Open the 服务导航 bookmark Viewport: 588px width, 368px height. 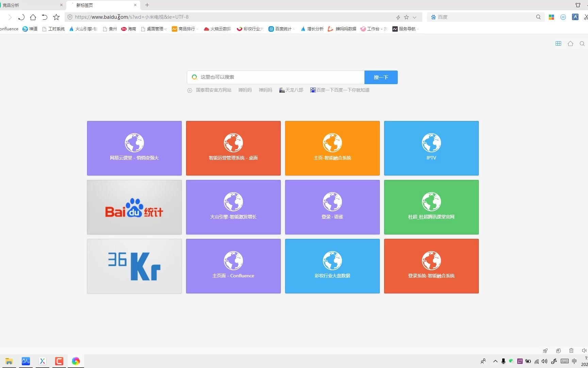coord(405,29)
